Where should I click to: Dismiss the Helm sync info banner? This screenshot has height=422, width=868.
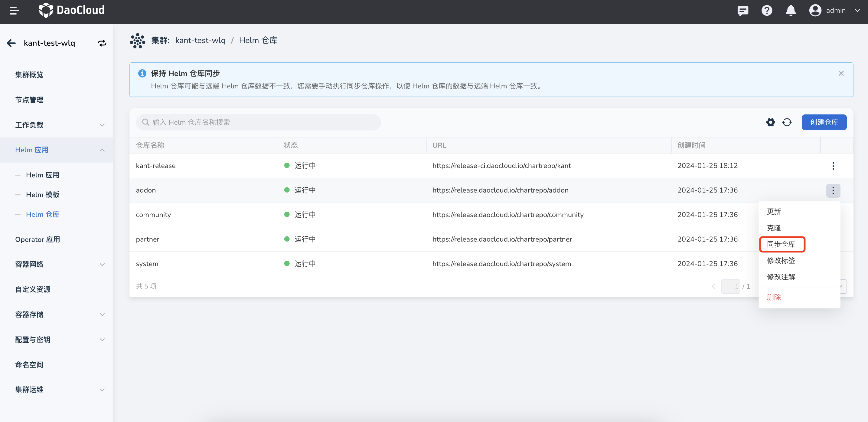[x=841, y=73]
